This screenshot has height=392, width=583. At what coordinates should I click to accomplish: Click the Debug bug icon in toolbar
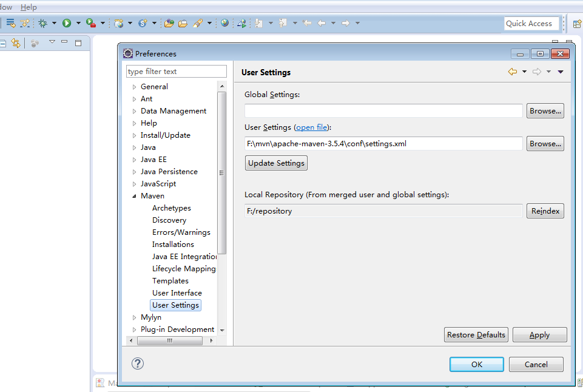[42, 23]
